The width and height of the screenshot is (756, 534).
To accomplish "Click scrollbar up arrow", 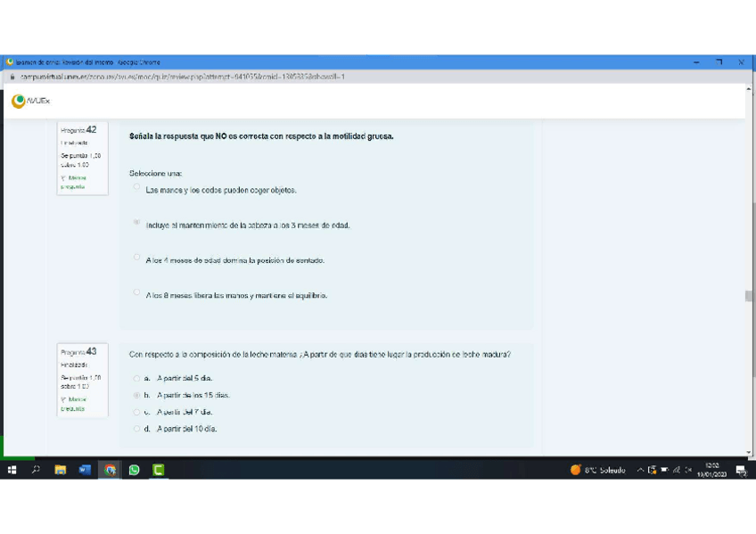I will click(x=748, y=88).
